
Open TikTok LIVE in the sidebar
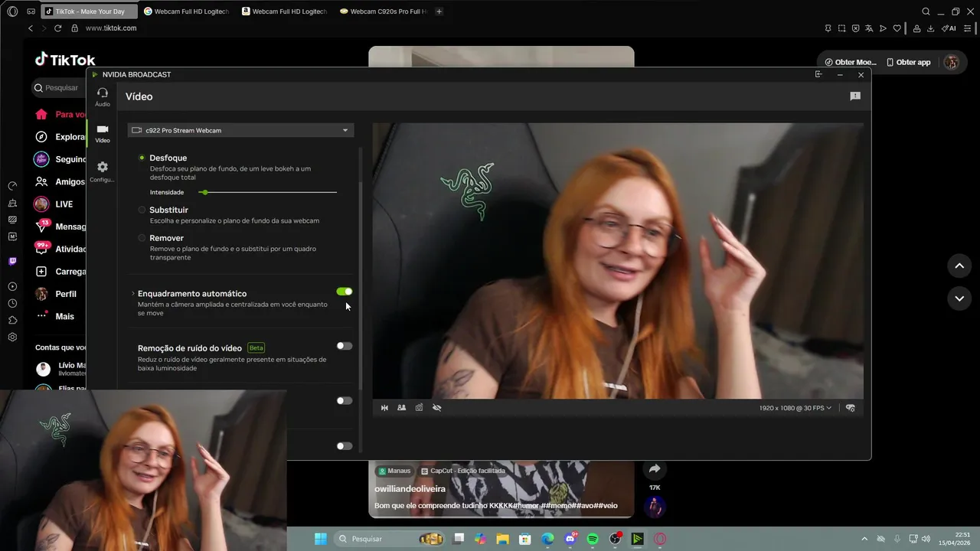pos(54,204)
